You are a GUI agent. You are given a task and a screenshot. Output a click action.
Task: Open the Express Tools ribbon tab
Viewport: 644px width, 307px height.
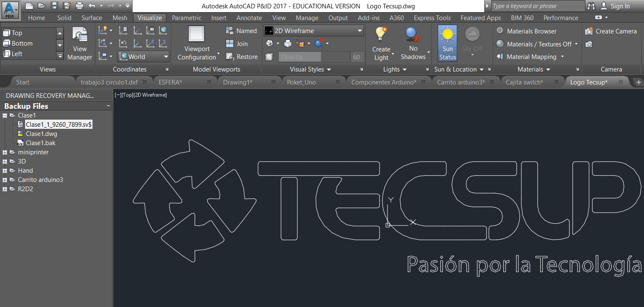(432, 18)
